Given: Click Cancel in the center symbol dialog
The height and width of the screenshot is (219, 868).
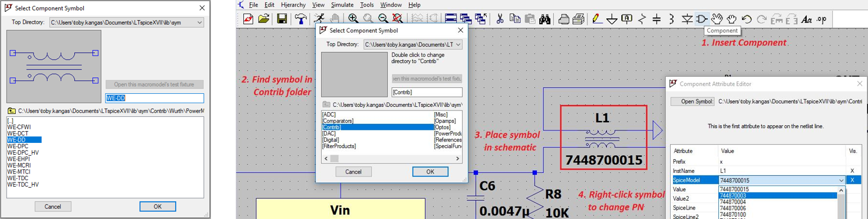Looking at the screenshot, I should (353, 172).
